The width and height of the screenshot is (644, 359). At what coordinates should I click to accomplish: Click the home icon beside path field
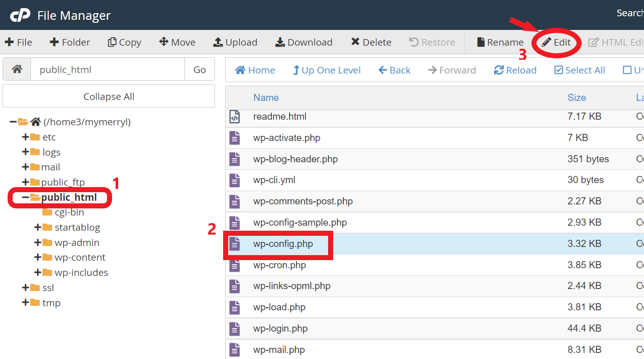click(17, 69)
